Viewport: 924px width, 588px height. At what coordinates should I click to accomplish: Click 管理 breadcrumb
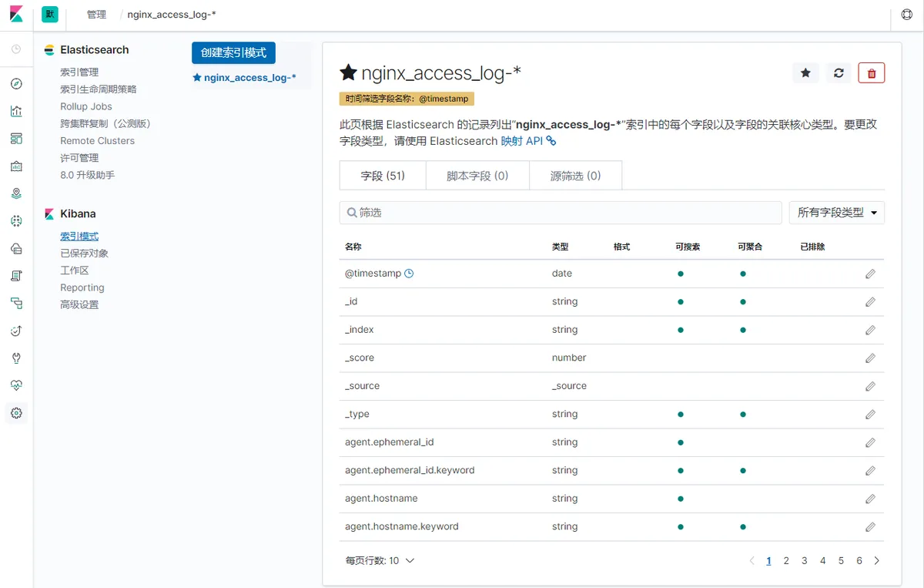[96, 15]
